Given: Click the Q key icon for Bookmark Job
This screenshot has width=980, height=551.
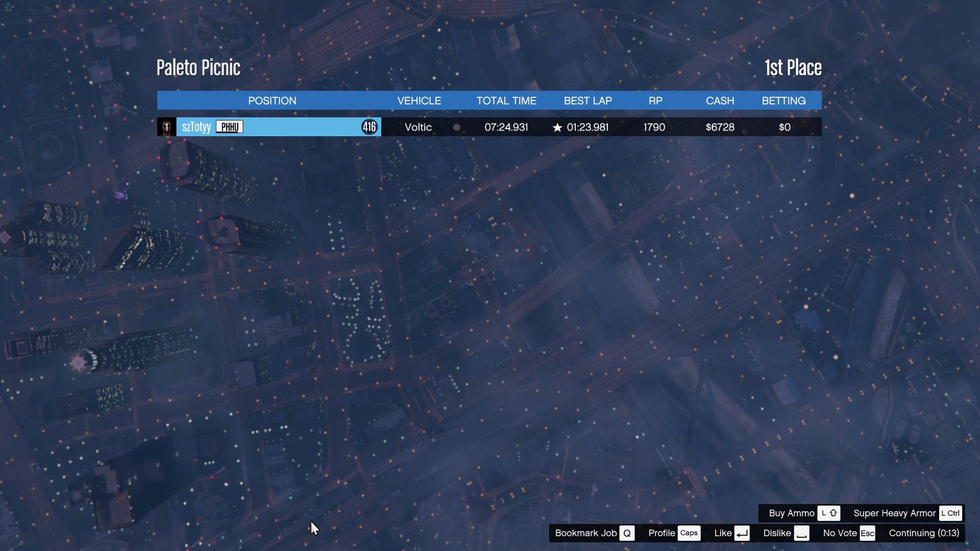Looking at the screenshot, I should tap(627, 533).
